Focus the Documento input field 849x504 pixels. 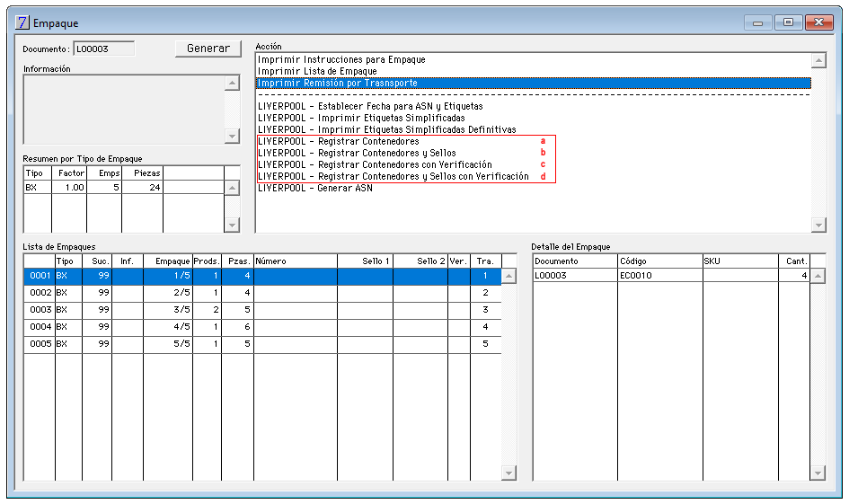pyautogui.click(x=104, y=49)
